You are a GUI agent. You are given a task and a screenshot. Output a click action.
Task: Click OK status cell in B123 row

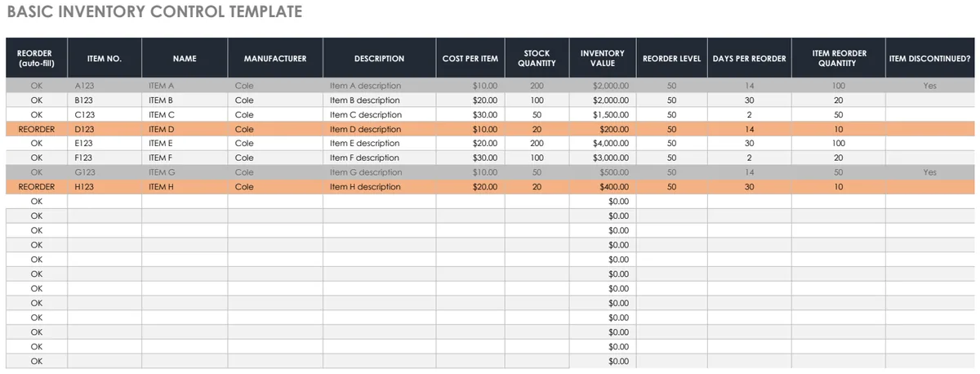tap(37, 100)
